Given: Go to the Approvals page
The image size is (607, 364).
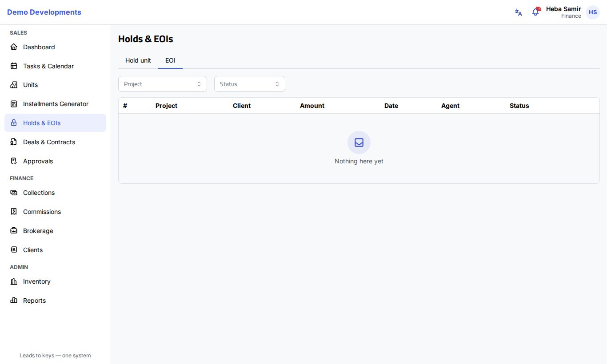Looking at the screenshot, I should click(x=55, y=161).
